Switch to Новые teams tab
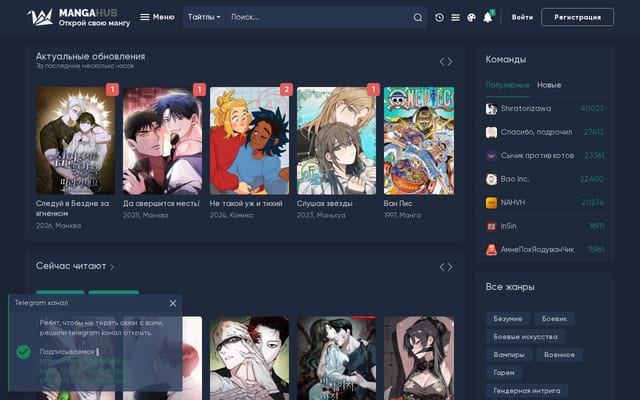This screenshot has height=400, width=640. pyautogui.click(x=549, y=85)
